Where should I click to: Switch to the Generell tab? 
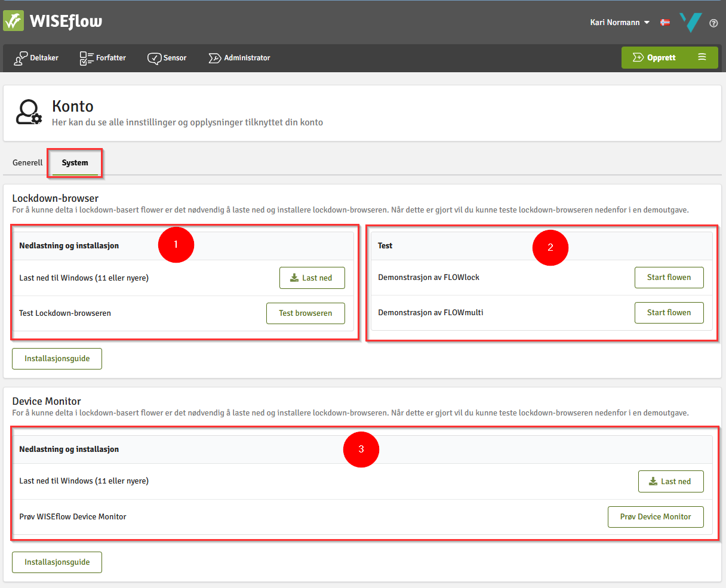[27, 162]
